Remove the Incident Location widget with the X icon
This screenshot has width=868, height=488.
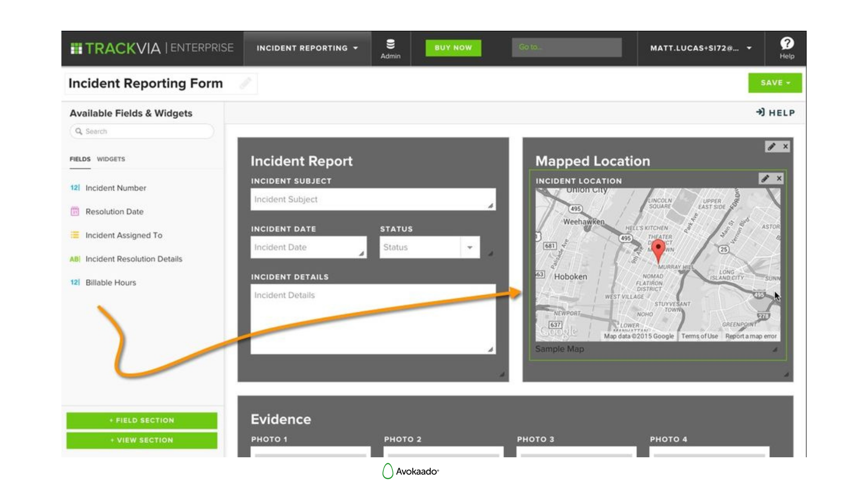coord(779,178)
